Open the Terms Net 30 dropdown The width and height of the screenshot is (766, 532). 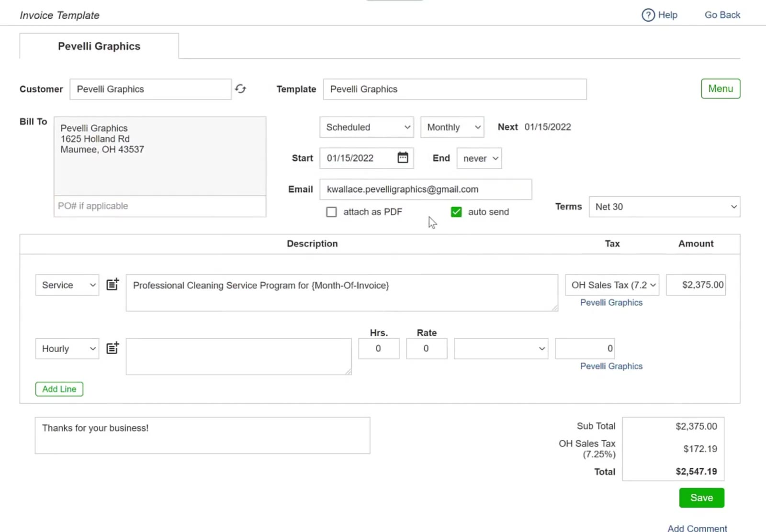click(665, 207)
